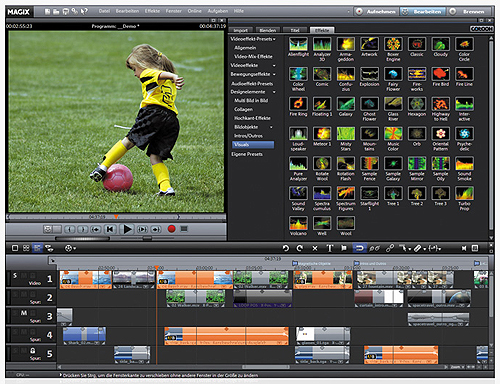Toggle Solo on track 1
Viewport: 500px width, 384px height.
pos(15,275)
